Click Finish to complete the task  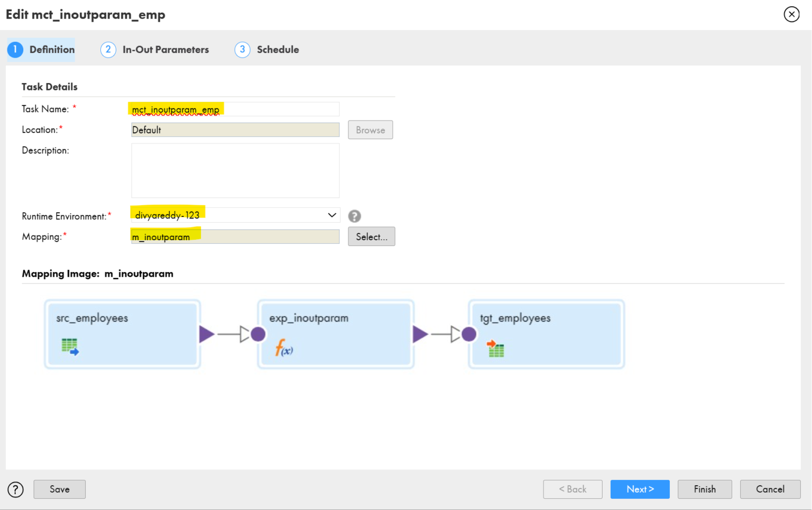[705, 489]
